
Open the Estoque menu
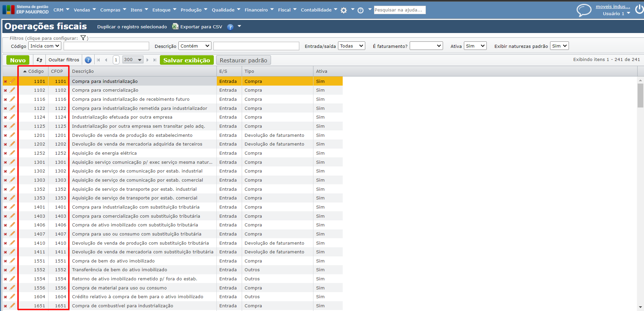click(164, 10)
